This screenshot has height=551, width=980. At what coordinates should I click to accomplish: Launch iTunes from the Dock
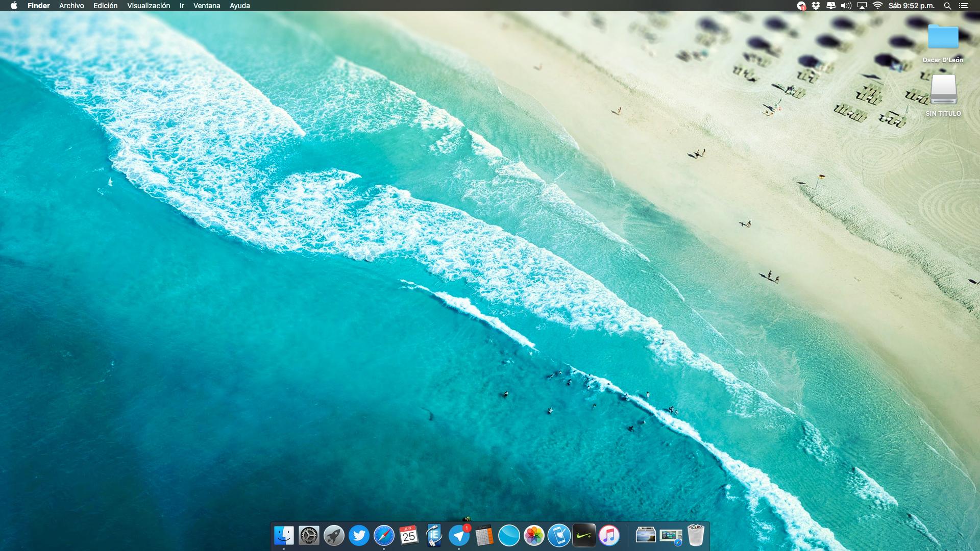[x=609, y=536]
